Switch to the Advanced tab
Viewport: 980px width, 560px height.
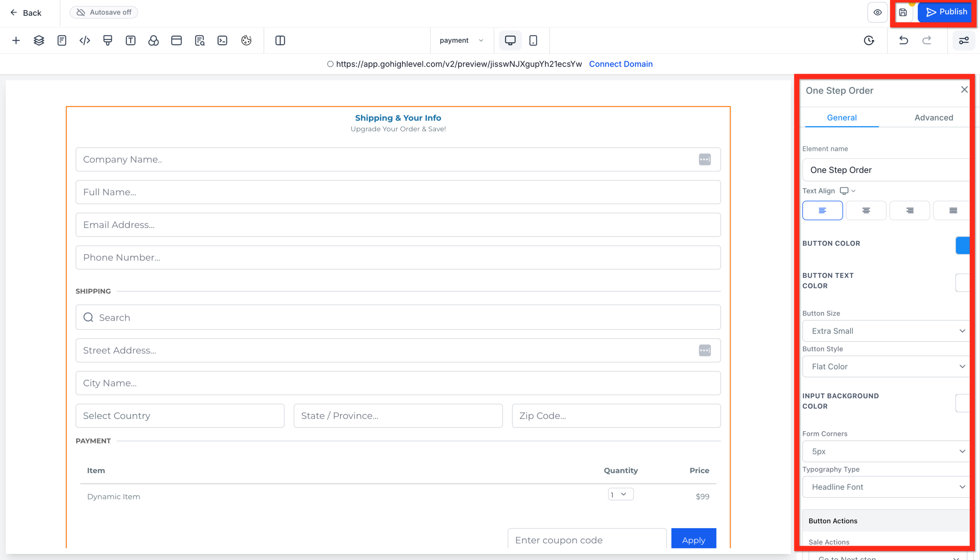(x=933, y=118)
